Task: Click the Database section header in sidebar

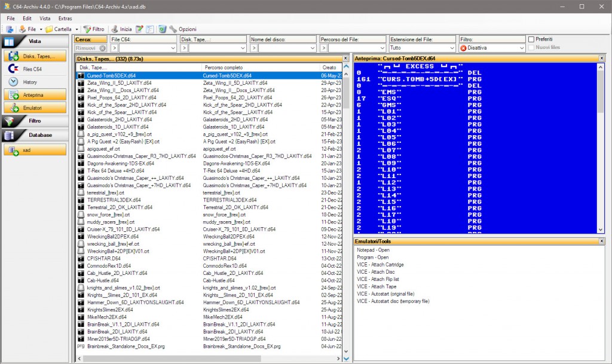Action: [34, 135]
